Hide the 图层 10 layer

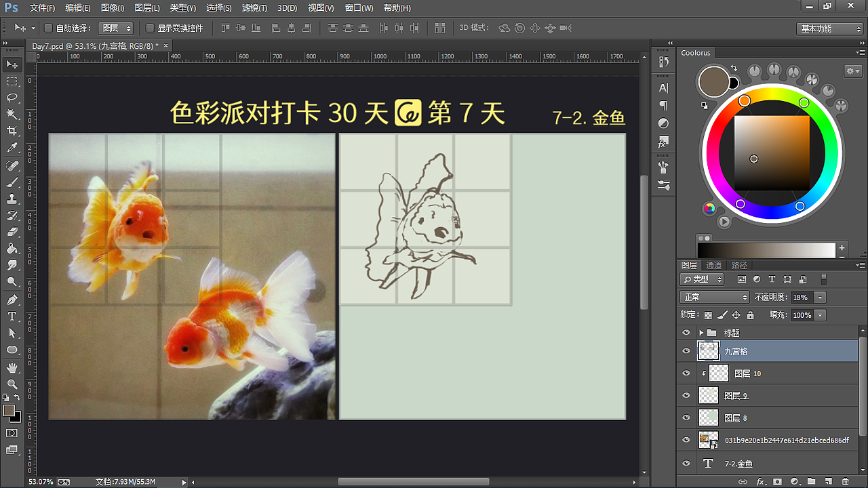click(686, 373)
